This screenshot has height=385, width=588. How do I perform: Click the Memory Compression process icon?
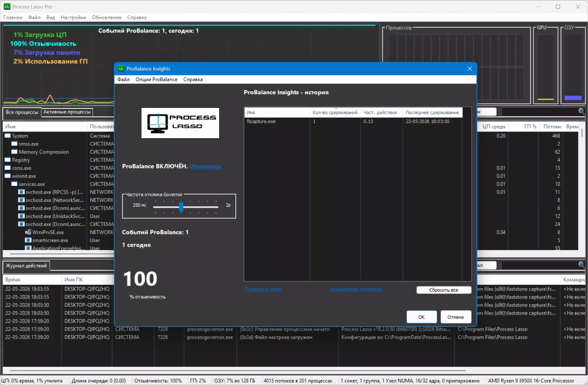point(14,152)
